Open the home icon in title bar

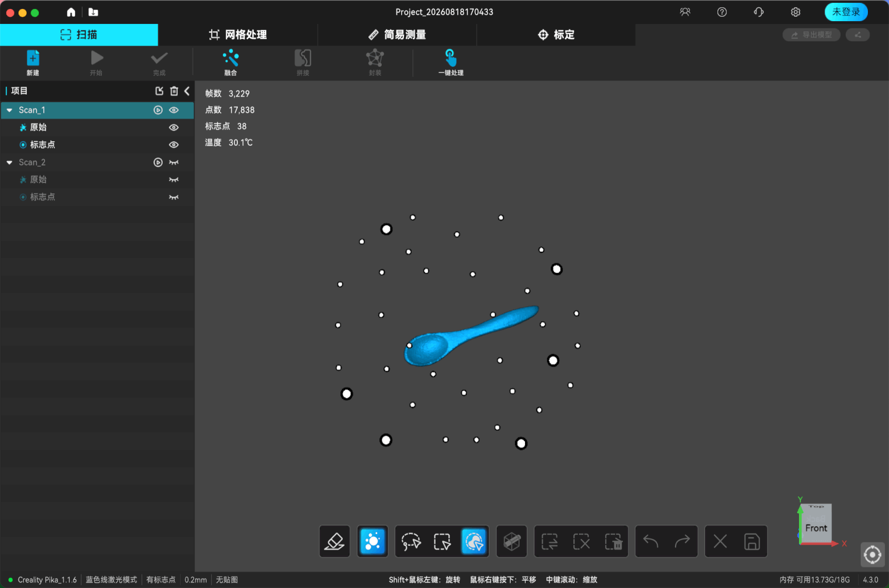point(71,12)
